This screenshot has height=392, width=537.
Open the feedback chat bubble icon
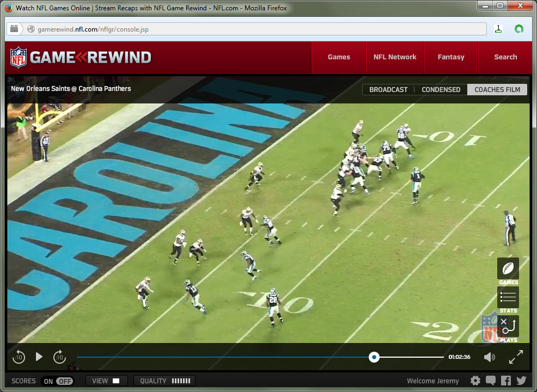(491, 381)
